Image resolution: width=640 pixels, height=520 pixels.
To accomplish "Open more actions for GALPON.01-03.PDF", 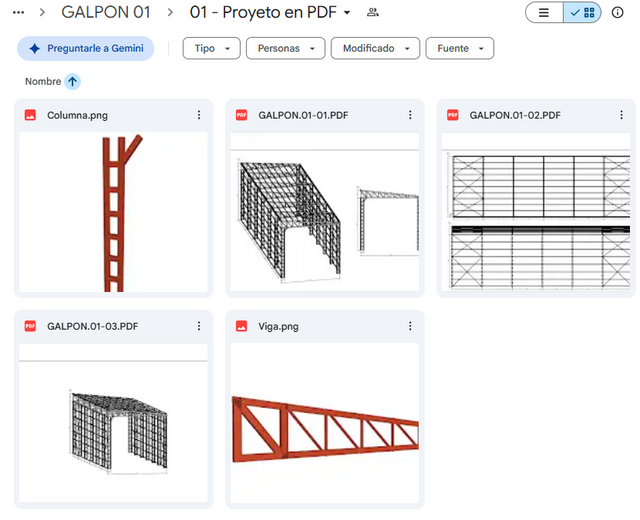I will coord(199,326).
